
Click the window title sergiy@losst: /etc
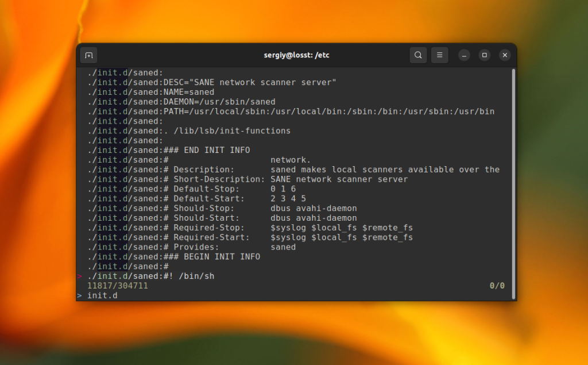[x=296, y=55]
